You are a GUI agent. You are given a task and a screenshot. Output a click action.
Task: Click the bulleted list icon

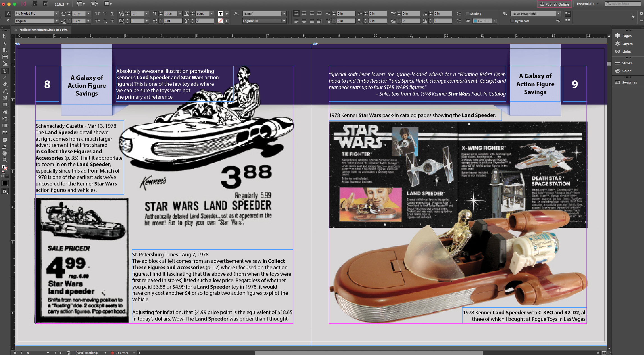pos(459,13)
